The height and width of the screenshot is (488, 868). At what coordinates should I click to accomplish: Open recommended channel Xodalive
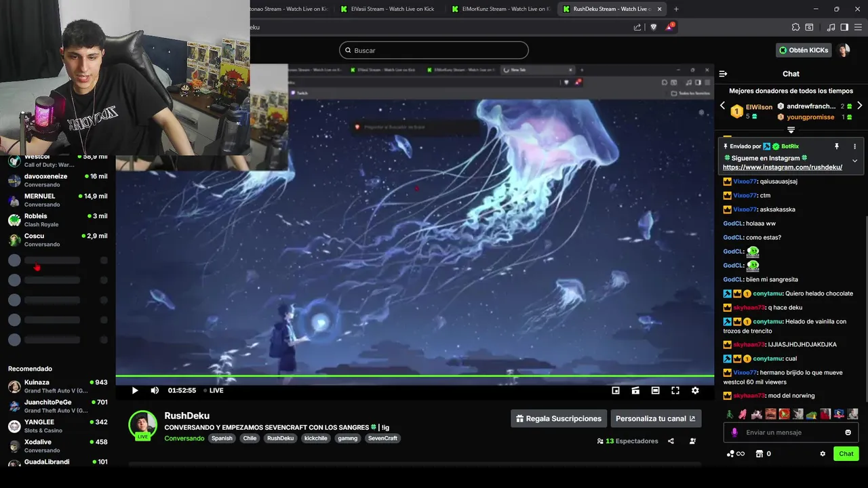click(x=57, y=446)
